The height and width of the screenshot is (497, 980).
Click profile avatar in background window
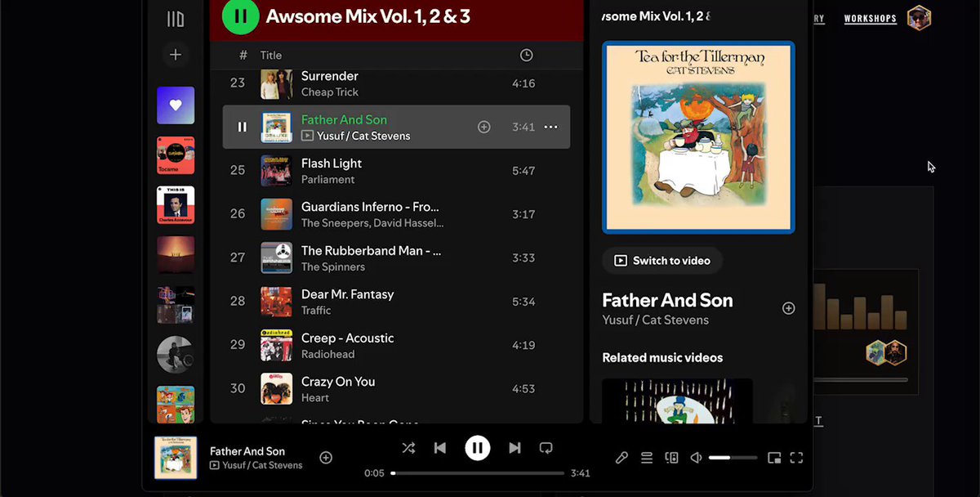click(919, 18)
